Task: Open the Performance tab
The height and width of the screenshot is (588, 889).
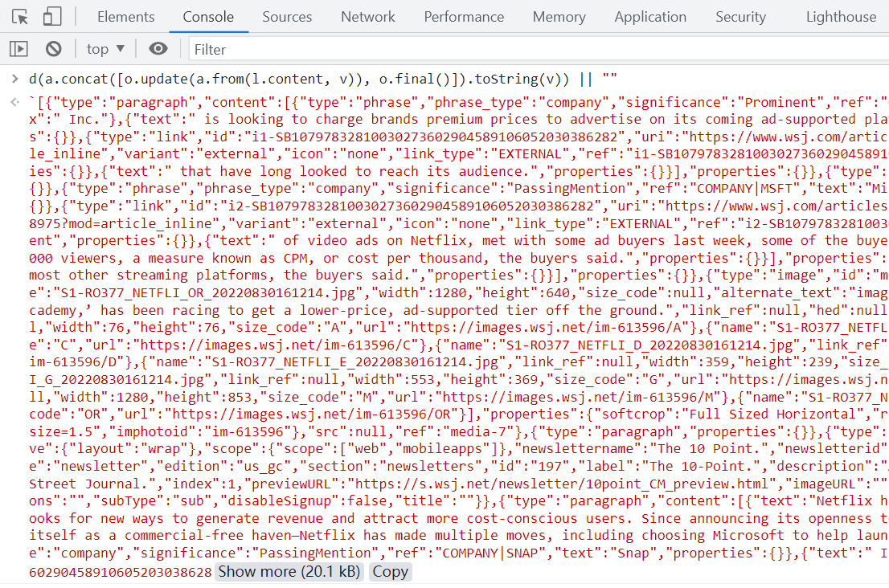Action: (464, 17)
